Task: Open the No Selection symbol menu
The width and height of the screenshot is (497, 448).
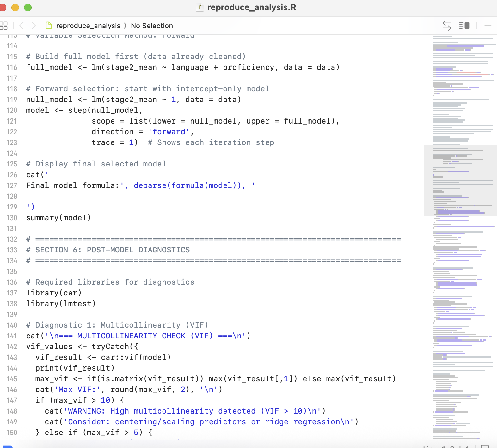Action: click(x=152, y=26)
